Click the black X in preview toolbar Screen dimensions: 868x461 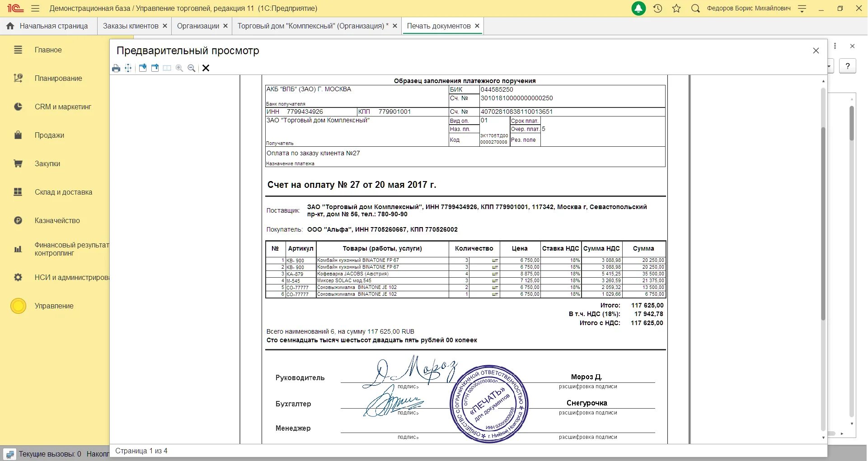click(x=206, y=68)
